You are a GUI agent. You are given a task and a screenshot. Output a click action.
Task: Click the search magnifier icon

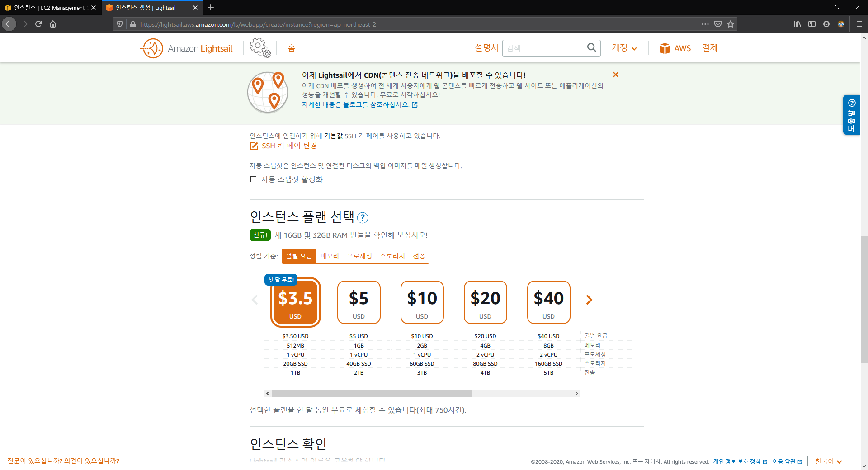pos(591,47)
